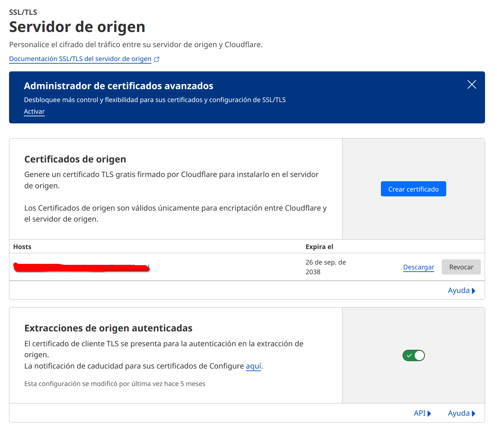The height and width of the screenshot is (448, 497).
Task: Click the expiry date 26 de sep. de 2038
Action: point(325,267)
